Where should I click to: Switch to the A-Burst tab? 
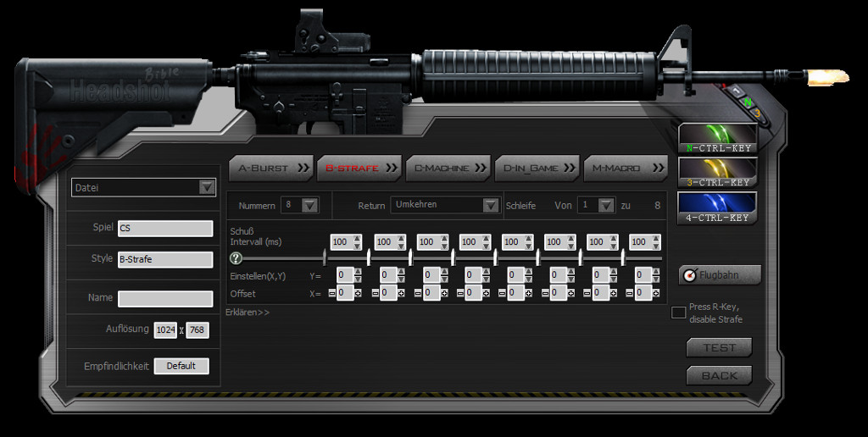click(271, 168)
